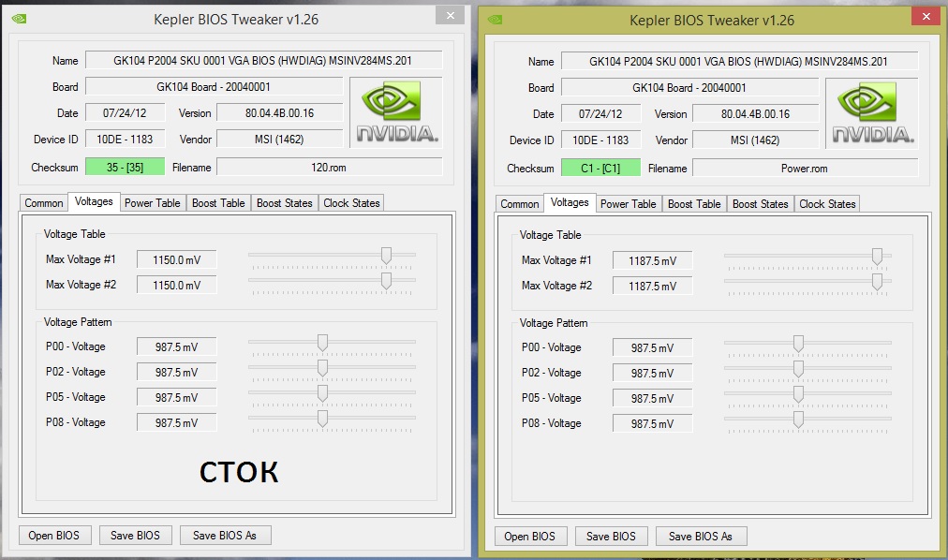Click Save BIOS As in the Power.rom window

(x=701, y=536)
